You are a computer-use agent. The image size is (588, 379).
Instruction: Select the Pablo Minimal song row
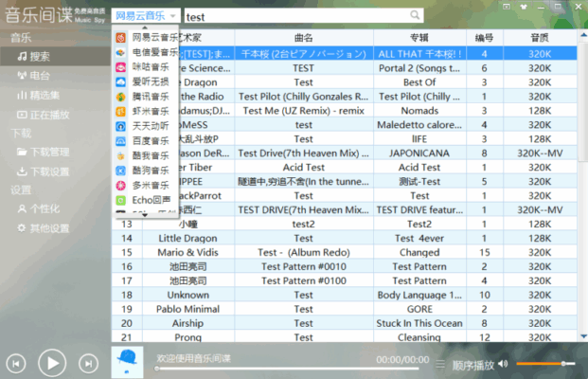point(344,309)
